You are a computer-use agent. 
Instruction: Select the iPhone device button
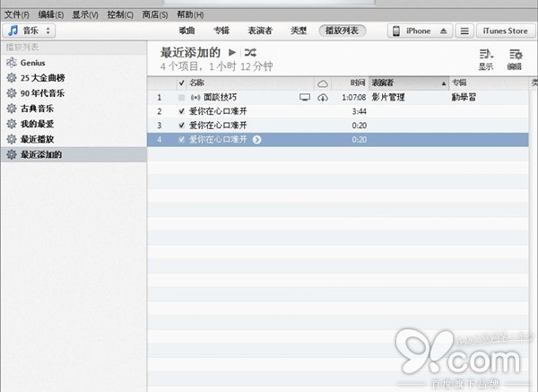pos(412,30)
